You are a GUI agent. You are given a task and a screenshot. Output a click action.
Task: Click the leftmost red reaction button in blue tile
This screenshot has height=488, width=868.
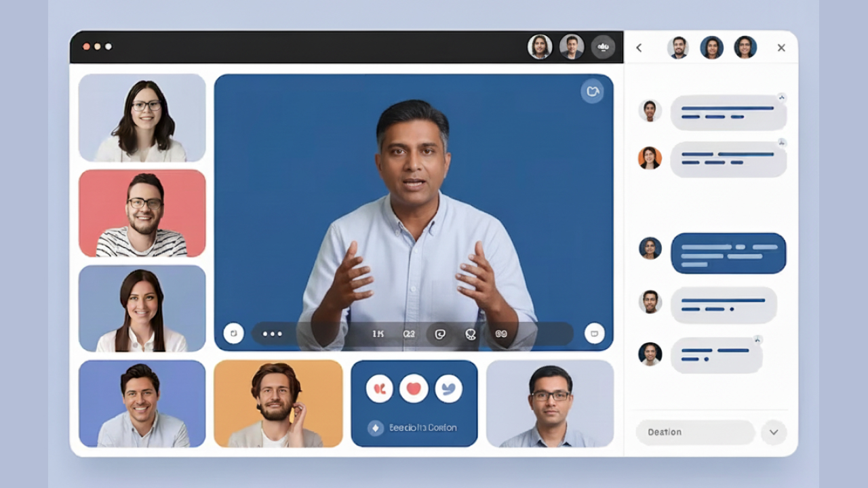pos(380,388)
